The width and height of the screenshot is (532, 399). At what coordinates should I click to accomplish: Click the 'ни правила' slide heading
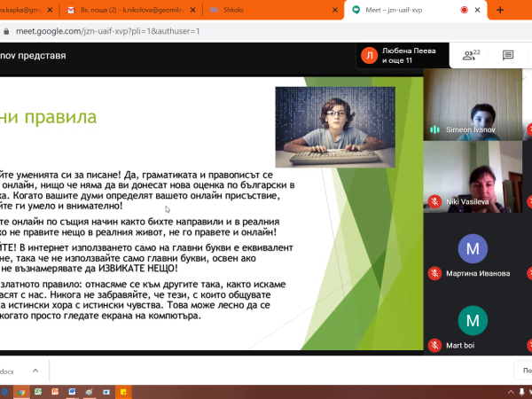click(48, 117)
